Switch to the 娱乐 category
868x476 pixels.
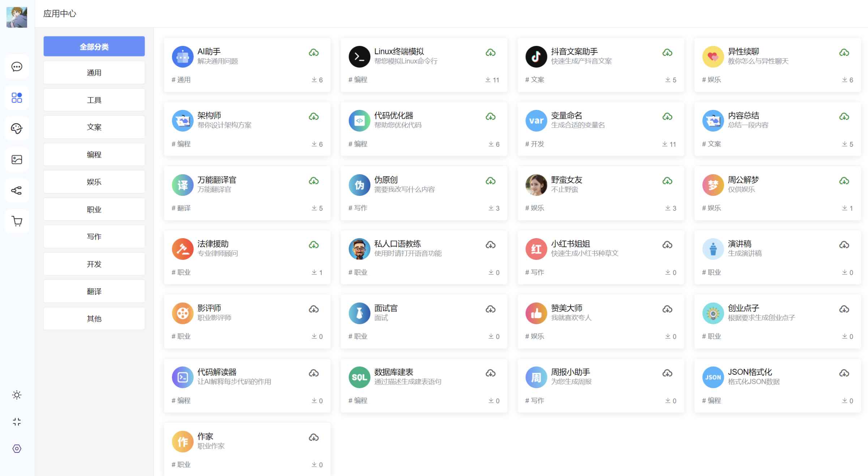click(x=94, y=182)
